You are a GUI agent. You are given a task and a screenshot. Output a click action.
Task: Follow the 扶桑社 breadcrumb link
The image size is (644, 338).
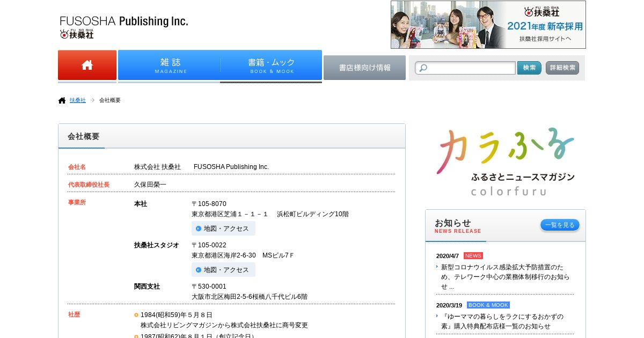[78, 100]
